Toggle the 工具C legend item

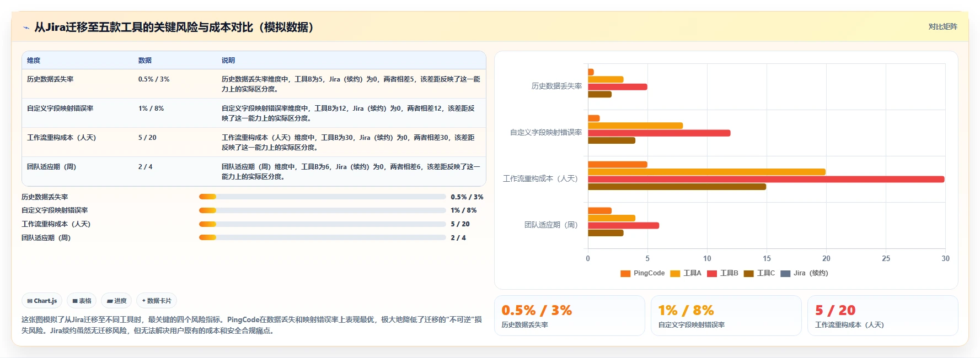pos(759,273)
